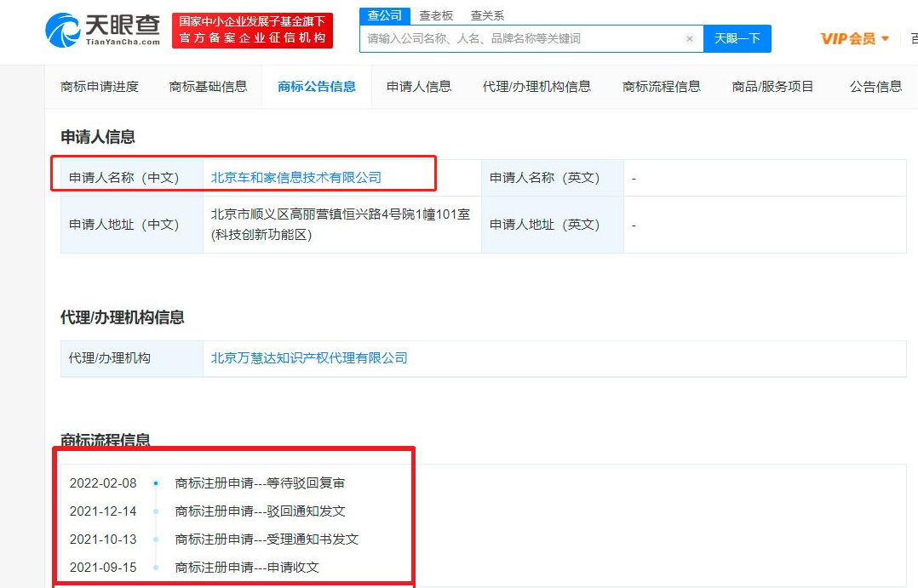Clear the search box with X icon
918x588 pixels.
point(690,39)
